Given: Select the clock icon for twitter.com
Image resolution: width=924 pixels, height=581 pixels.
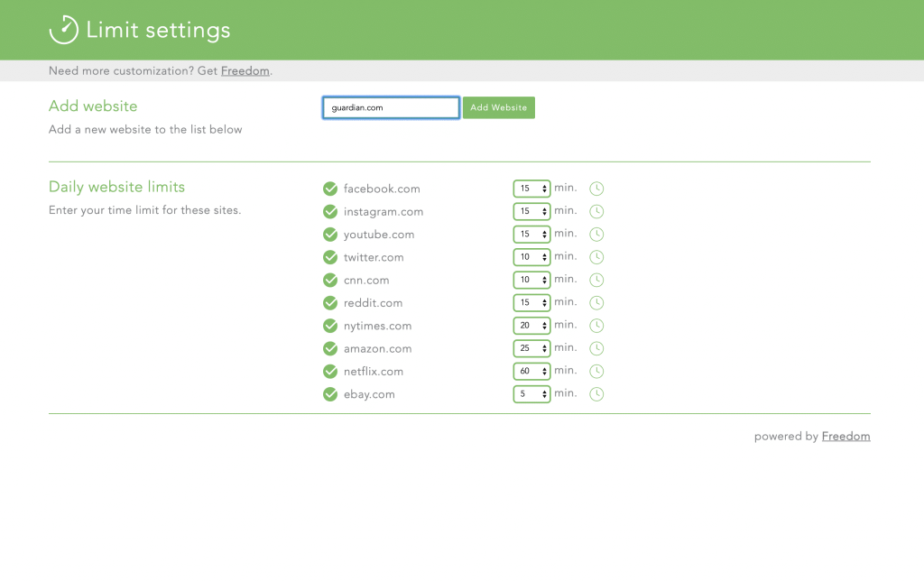Looking at the screenshot, I should [x=596, y=256].
